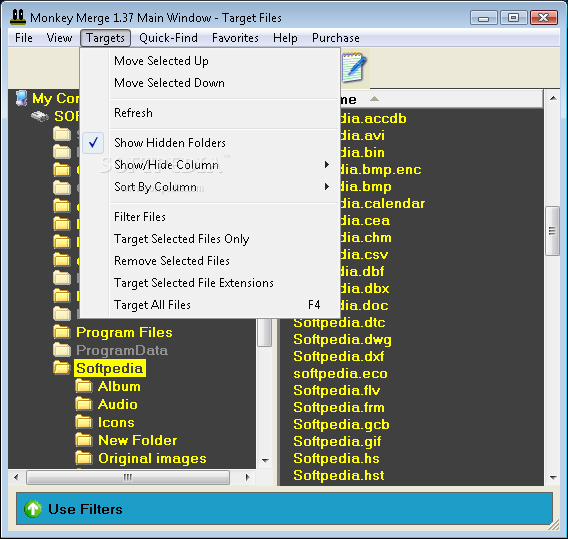Screen dimensions: 568x539
Task: Expand the Sort By Column submenu
Action: (327, 187)
